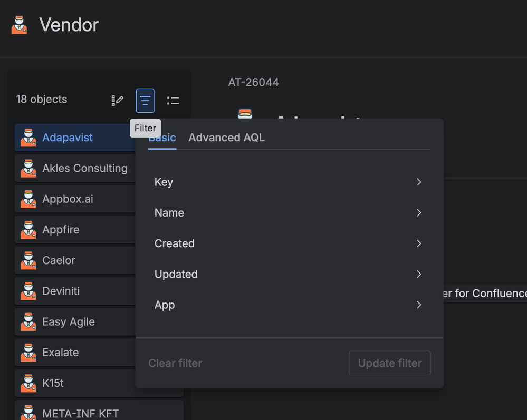Open the bulk edit pencil icon
The height and width of the screenshot is (420, 527).
(117, 100)
